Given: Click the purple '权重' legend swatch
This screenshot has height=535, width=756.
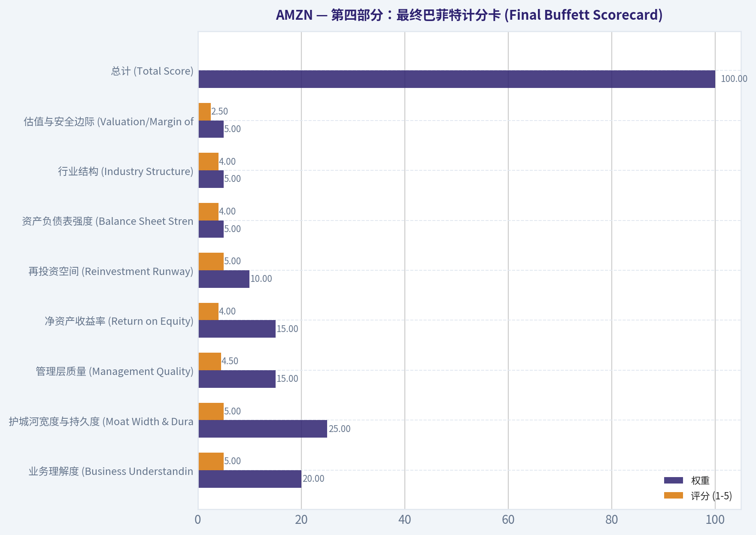Looking at the screenshot, I should click(674, 481).
